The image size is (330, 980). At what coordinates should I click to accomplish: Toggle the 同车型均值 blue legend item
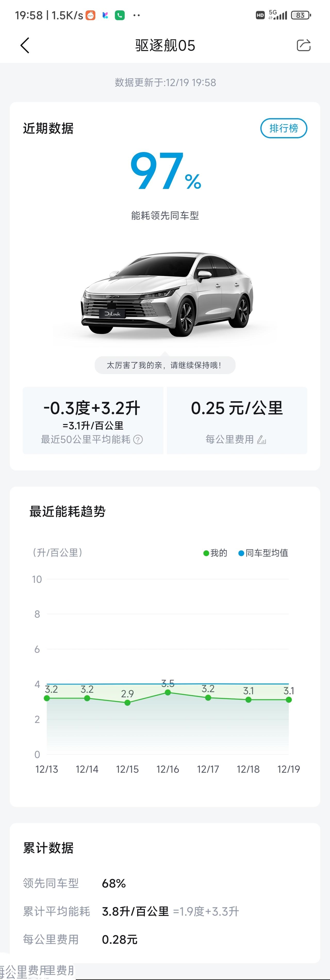pyautogui.click(x=263, y=553)
